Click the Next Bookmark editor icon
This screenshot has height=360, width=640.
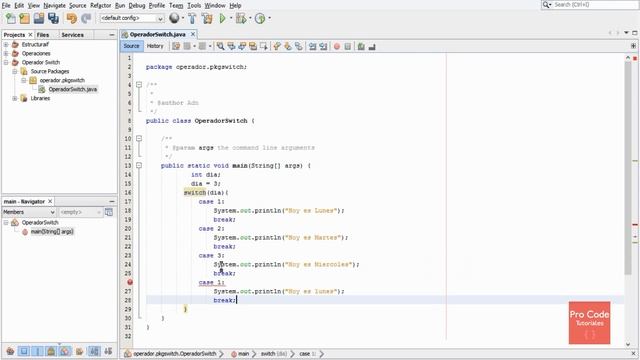click(288, 46)
